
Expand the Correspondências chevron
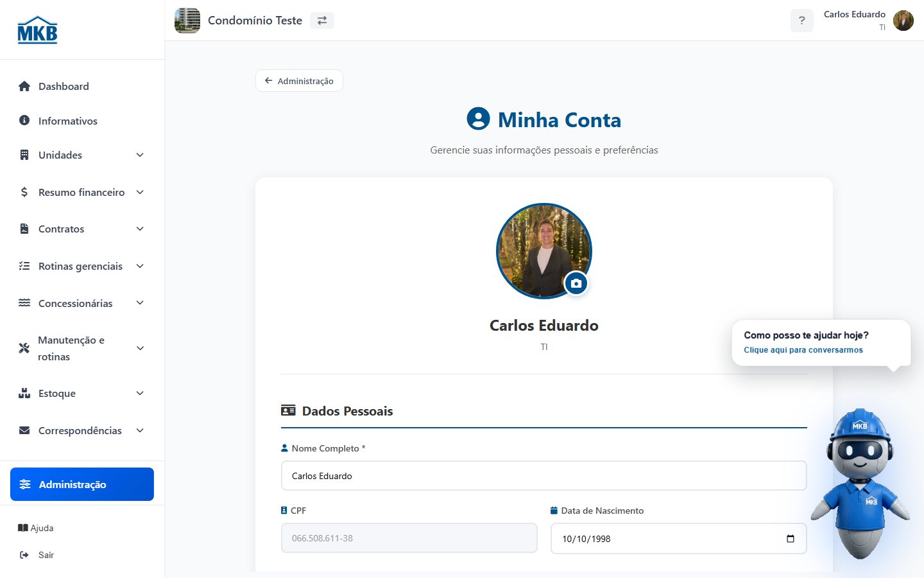click(x=140, y=430)
